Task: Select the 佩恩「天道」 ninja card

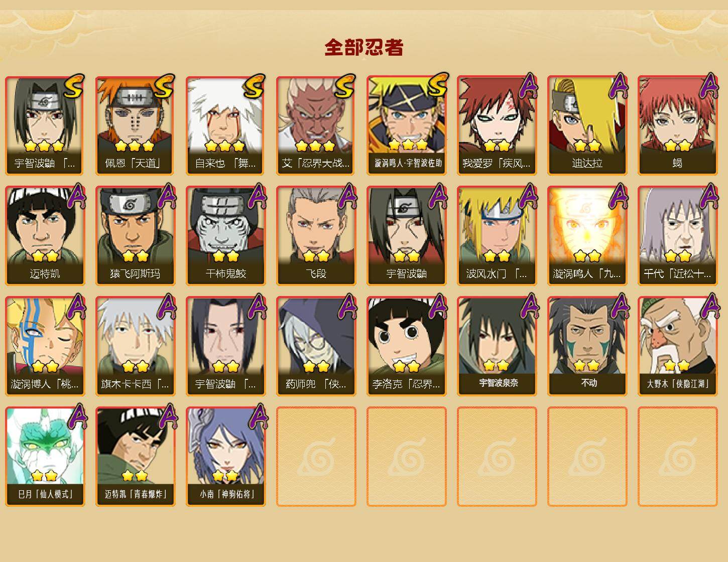Action: click(x=135, y=125)
